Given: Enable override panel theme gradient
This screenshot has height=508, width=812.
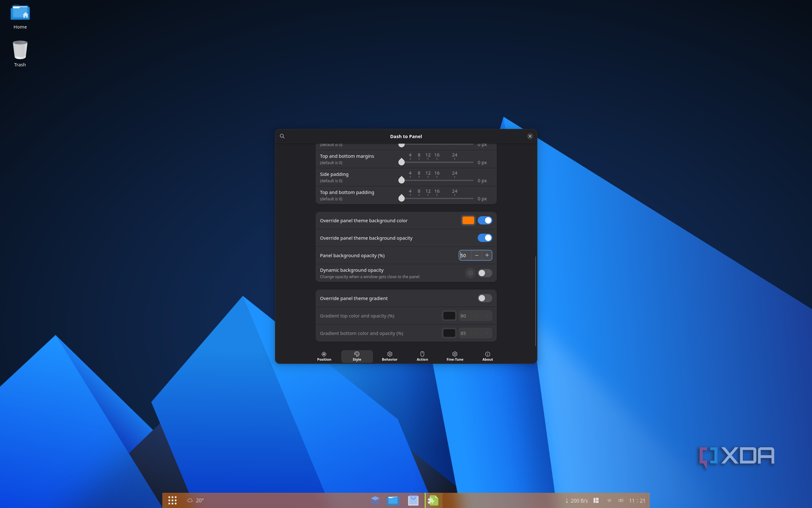Looking at the screenshot, I should 485,298.
